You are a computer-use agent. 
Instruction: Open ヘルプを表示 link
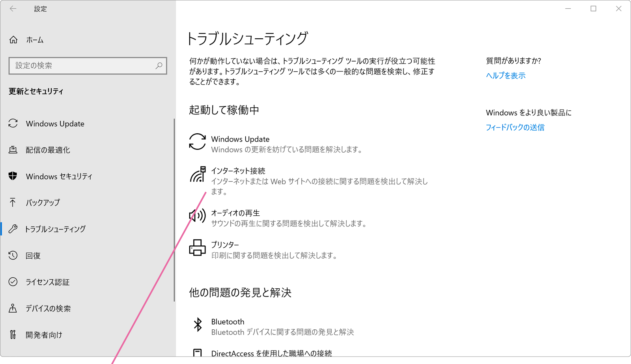506,75
